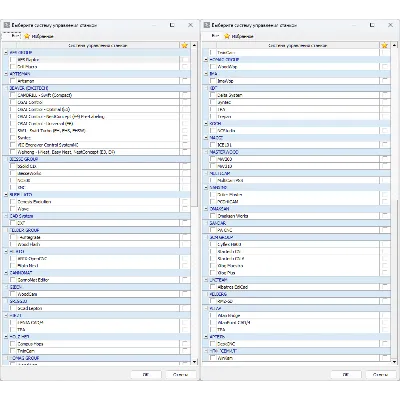
Task: Select the Campus Hops row
Action: click(30, 344)
